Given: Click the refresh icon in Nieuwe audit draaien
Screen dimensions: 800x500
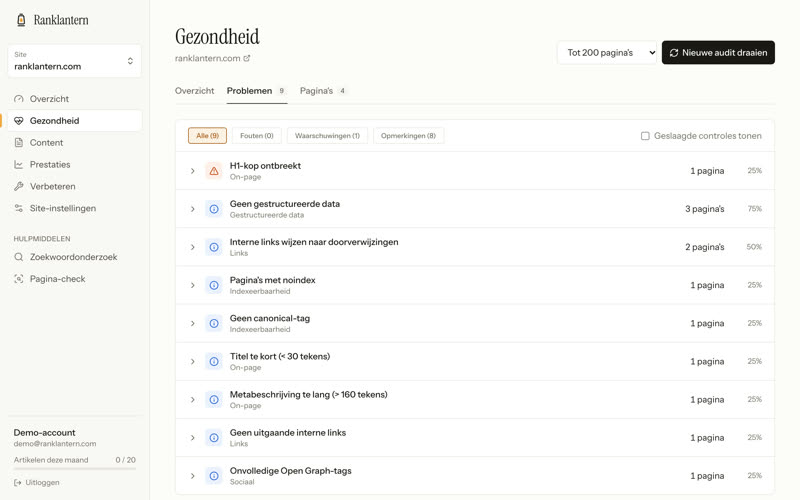Looking at the screenshot, I should pyautogui.click(x=674, y=53).
